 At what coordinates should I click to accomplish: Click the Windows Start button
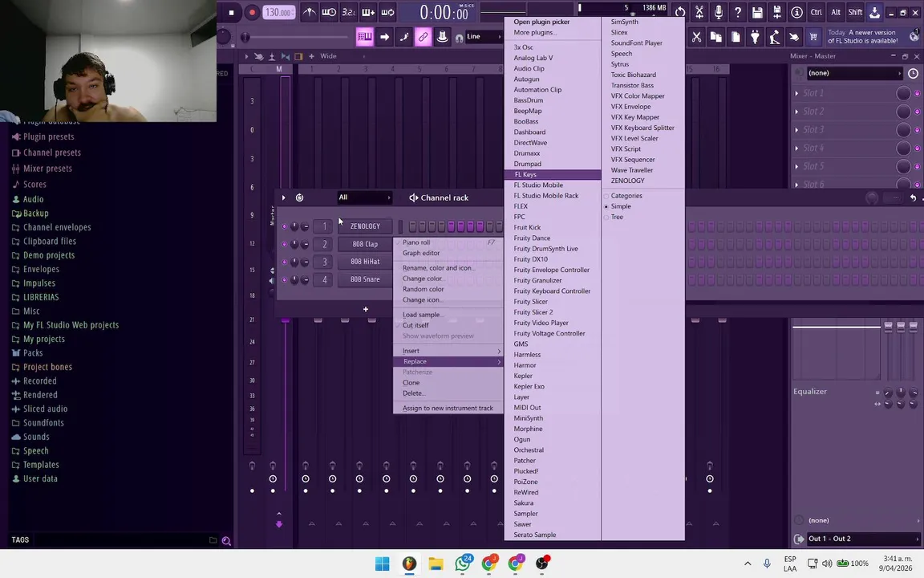coord(382,564)
